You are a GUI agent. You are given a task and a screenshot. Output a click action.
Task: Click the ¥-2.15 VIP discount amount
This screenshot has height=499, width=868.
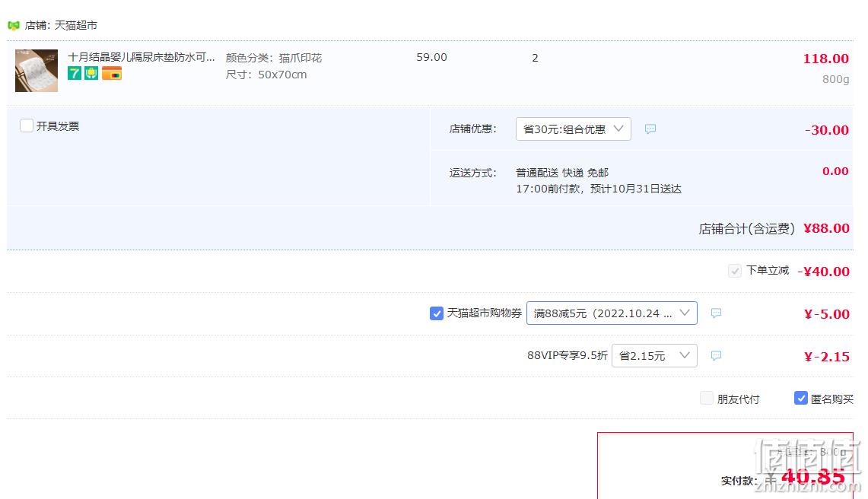[826, 357]
